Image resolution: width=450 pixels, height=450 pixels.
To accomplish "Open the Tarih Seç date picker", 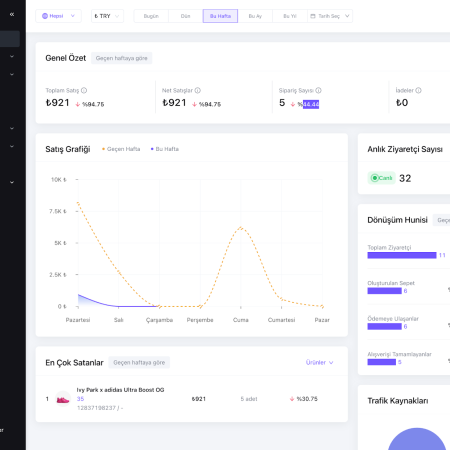I will (x=330, y=16).
